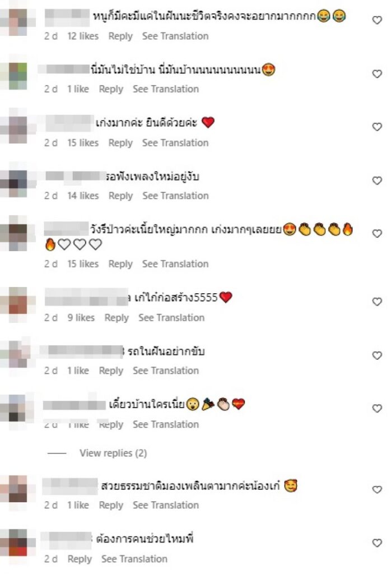Reply to the comment with 12 likes
Screen dimensions: 392x574
[x=120, y=36]
